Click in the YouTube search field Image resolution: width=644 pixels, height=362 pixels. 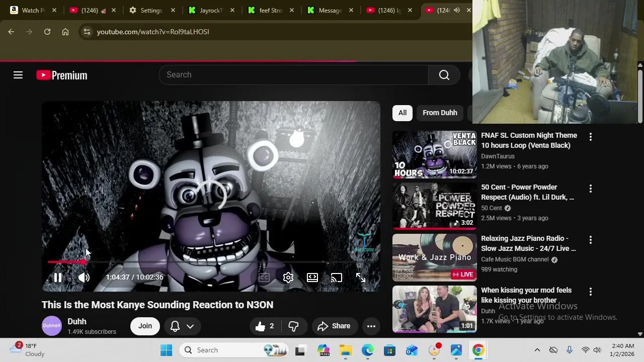[294, 75]
